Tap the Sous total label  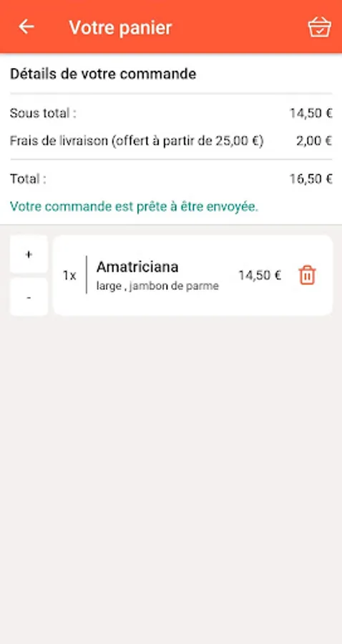(43, 113)
